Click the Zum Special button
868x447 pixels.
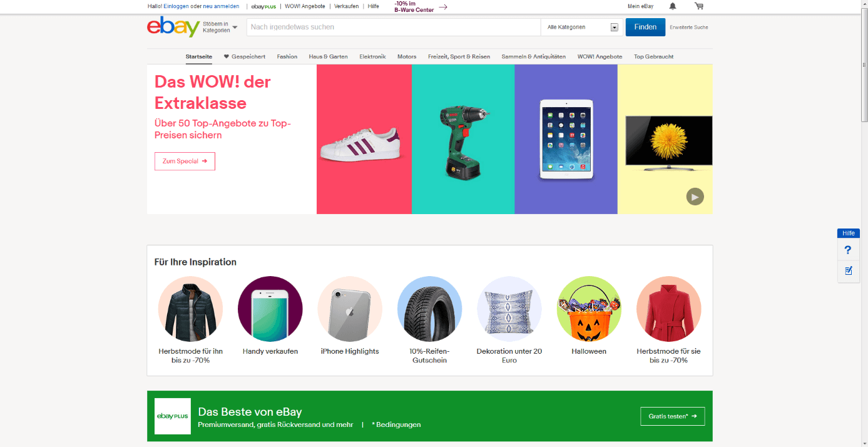point(185,161)
